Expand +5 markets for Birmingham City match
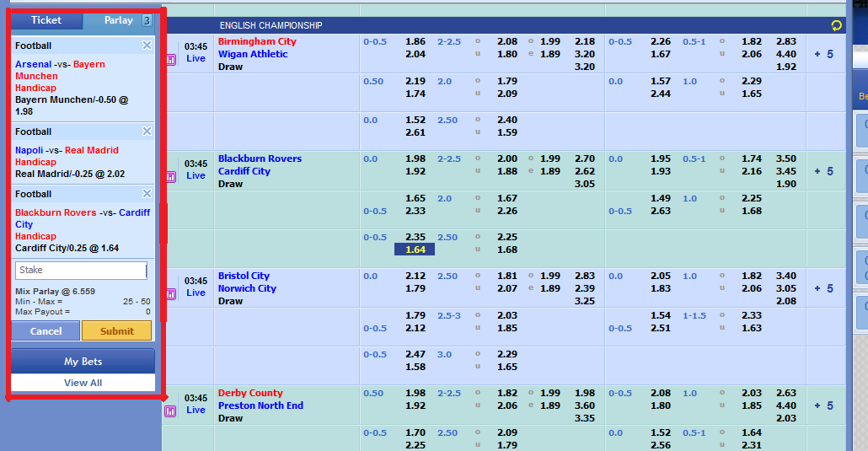Viewport: 868px width, 451px height. pyautogui.click(x=823, y=54)
